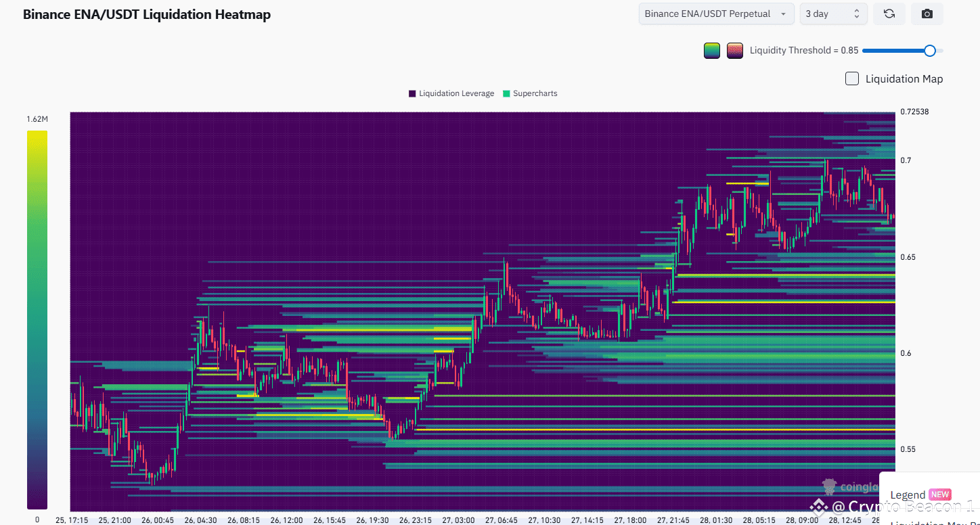Click the 28, 01:30 time axis label

click(x=716, y=520)
